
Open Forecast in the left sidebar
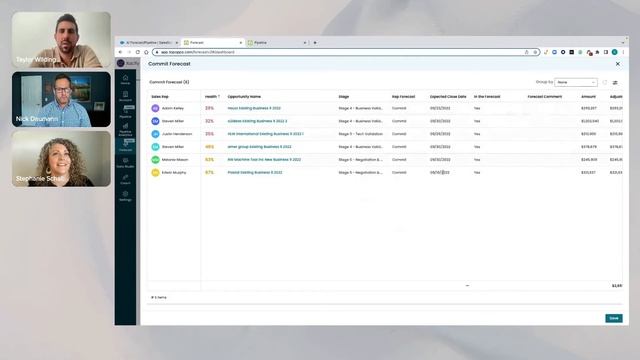point(125,147)
